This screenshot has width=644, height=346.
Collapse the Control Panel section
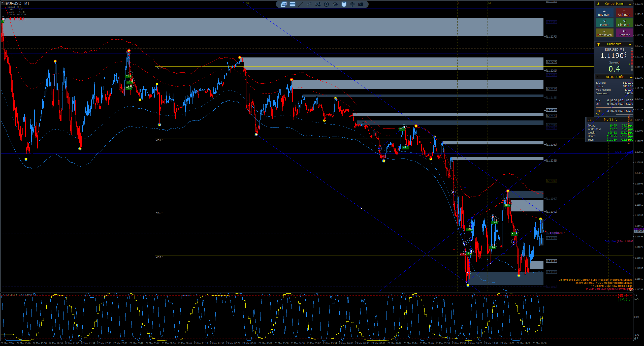point(630,4)
